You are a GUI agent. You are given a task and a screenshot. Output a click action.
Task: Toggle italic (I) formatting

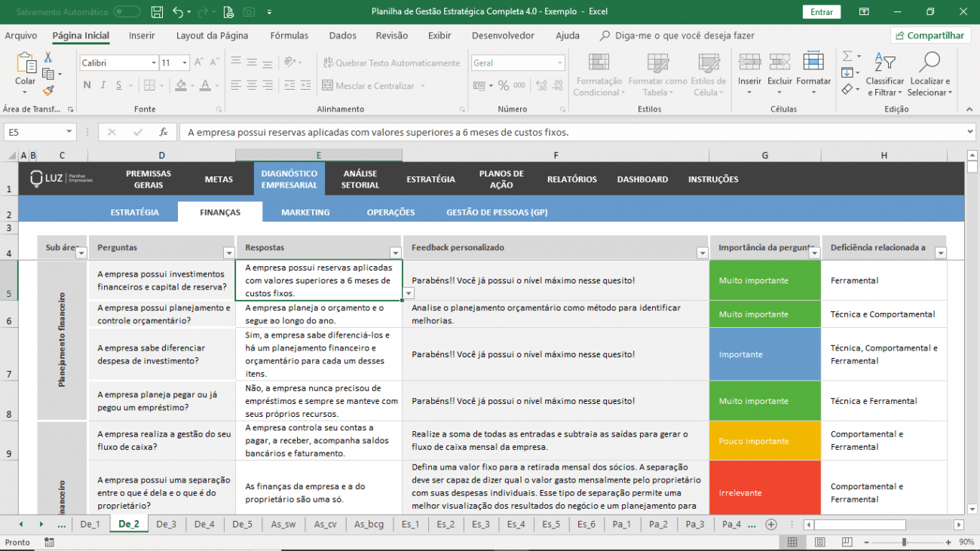(x=103, y=86)
